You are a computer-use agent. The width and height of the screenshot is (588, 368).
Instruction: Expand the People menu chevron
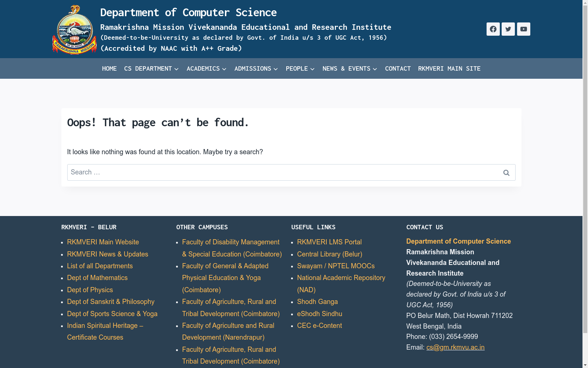(312, 69)
